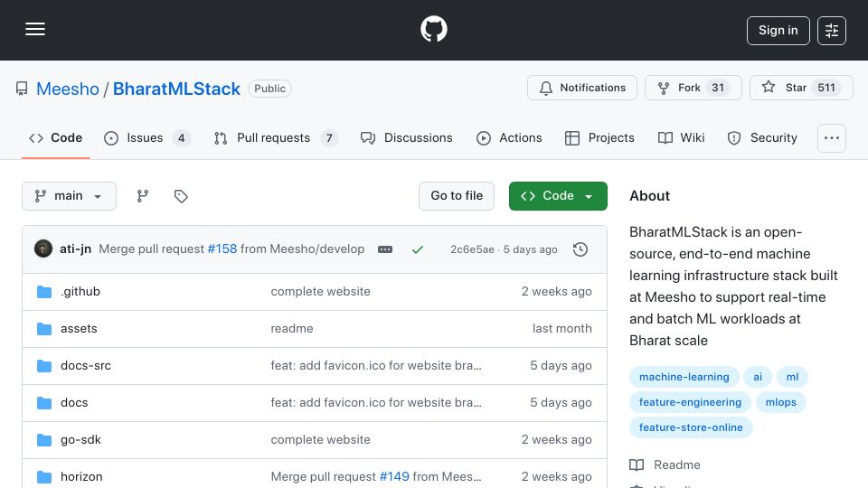Select the mlops topic tag
This screenshot has width=868, height=488.
tap(780, 402)
